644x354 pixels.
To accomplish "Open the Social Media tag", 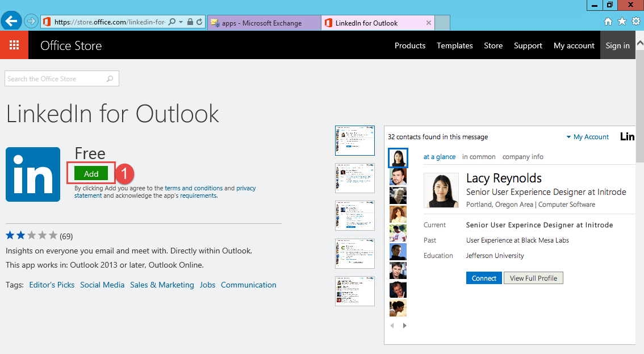I will 102,285.
